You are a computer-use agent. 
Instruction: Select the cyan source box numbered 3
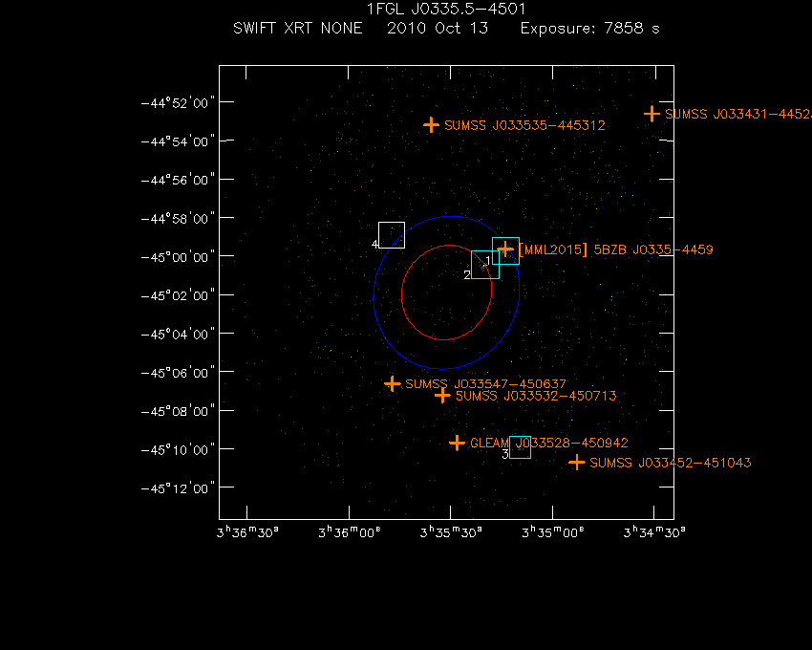(520, 447)
